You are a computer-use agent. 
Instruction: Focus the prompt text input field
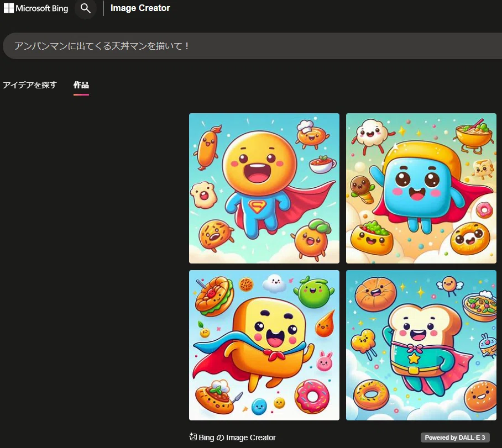point(252,46)
